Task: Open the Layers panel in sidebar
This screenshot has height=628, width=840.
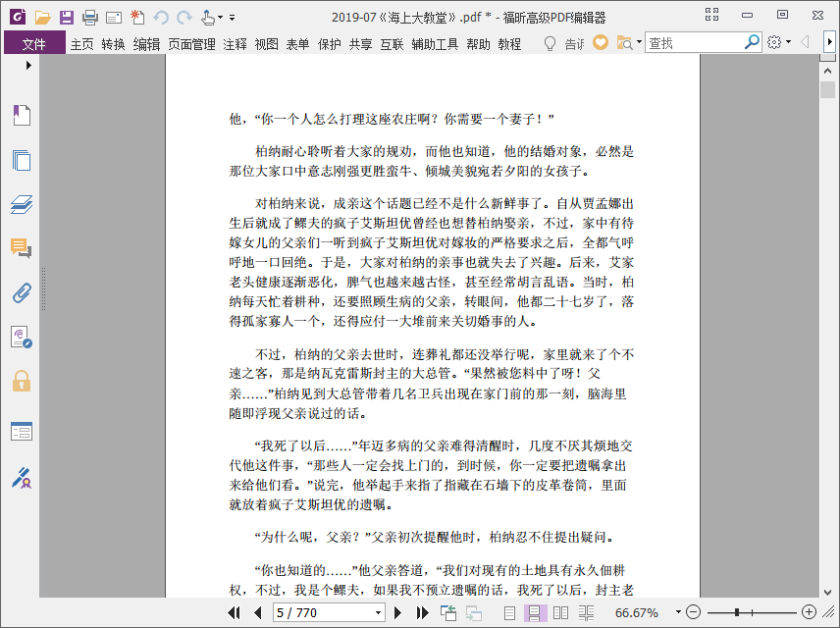Action: [x=22, y=205]
